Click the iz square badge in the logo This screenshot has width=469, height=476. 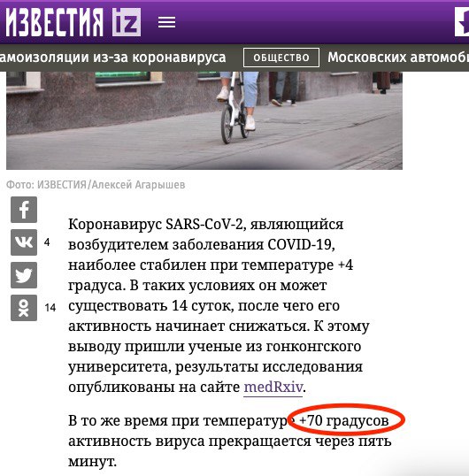[127, 22]
